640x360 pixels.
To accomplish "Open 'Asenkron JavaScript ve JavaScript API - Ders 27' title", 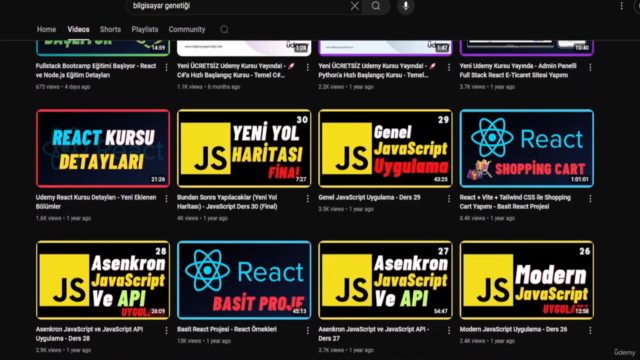I will [x=373, y=333].
